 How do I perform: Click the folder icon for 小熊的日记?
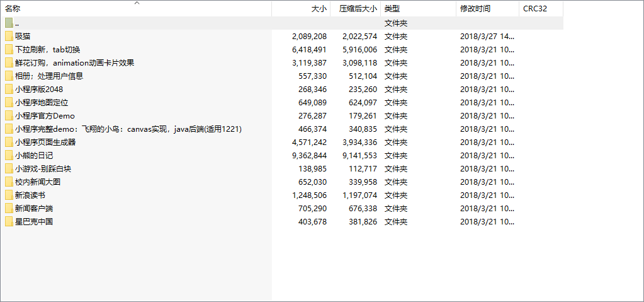(9, 156)
